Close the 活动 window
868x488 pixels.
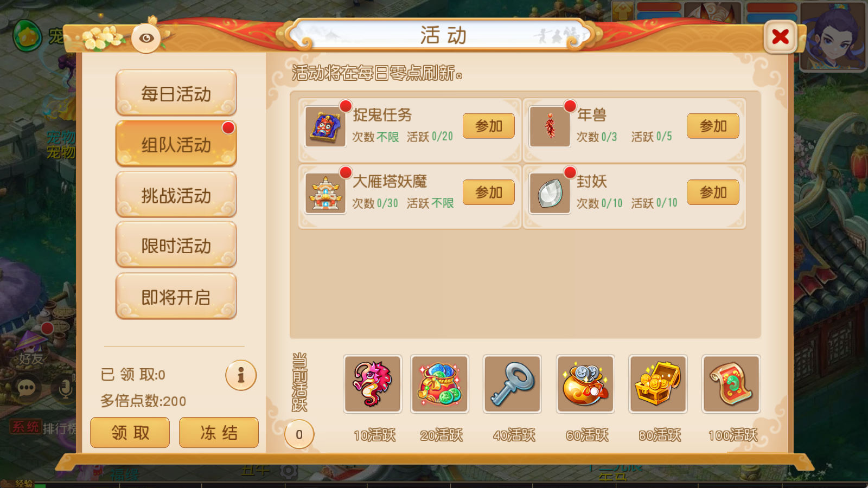pos(780,36)
